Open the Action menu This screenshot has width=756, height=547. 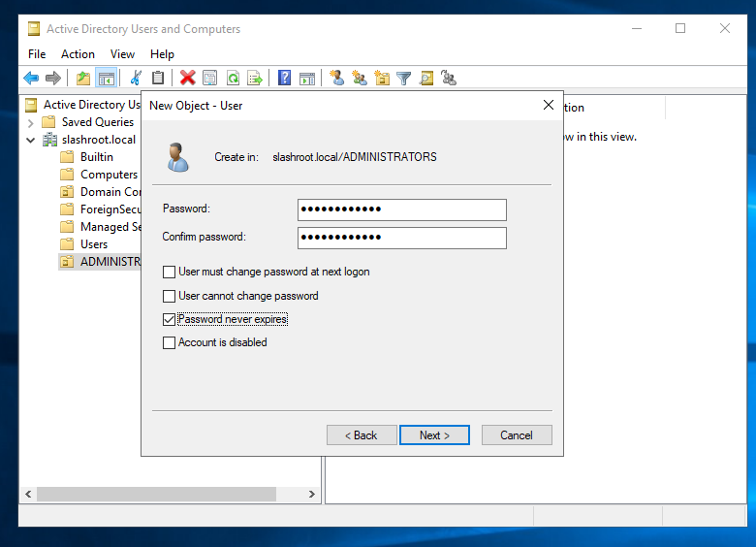coord(78,54)
